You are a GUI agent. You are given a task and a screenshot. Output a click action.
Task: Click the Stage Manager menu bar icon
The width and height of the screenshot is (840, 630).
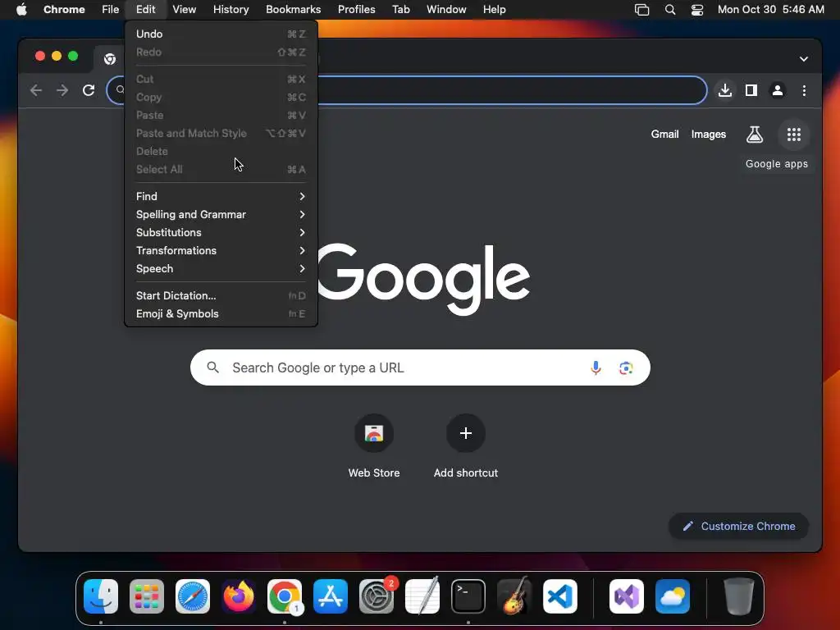point(641,10)
